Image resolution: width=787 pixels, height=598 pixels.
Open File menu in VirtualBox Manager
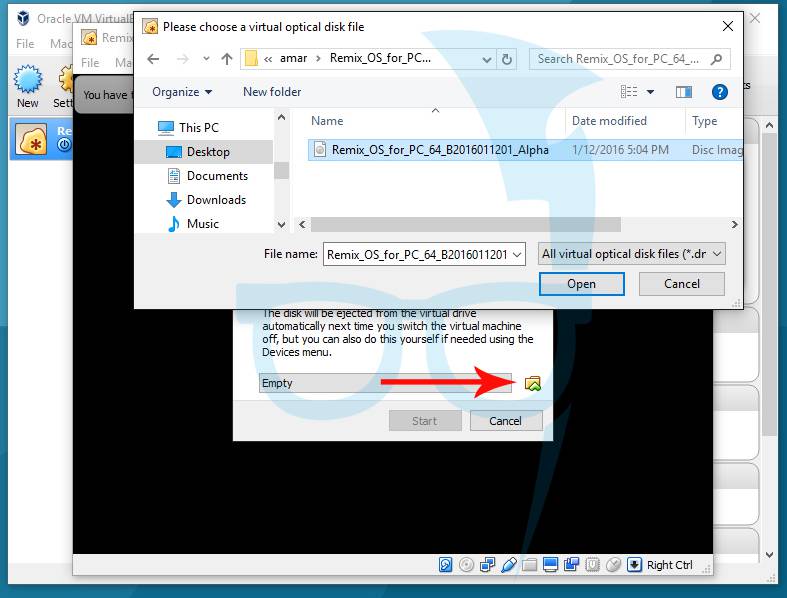25,44
